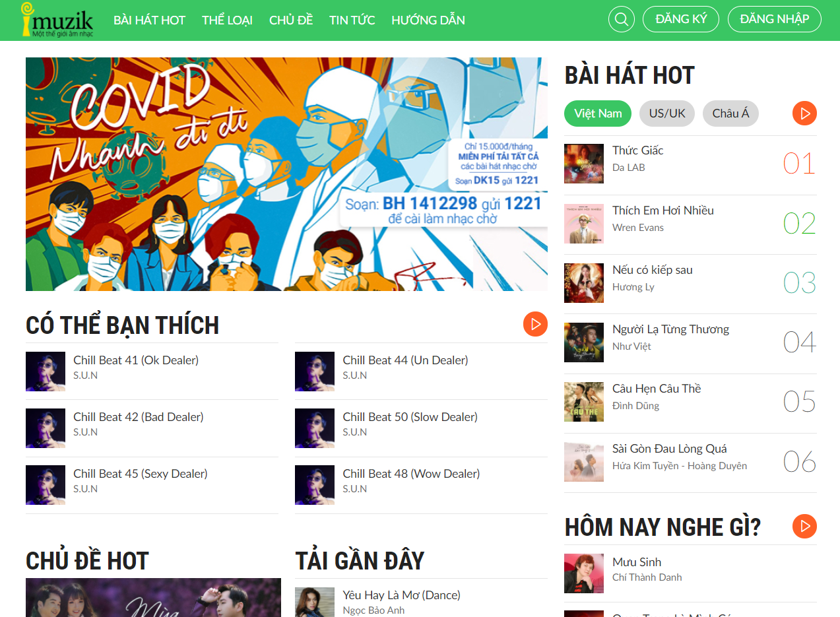Open the Thể Loại menu
Image resolution: width=840 pixels, height=617 pixels.
point(227,20)
